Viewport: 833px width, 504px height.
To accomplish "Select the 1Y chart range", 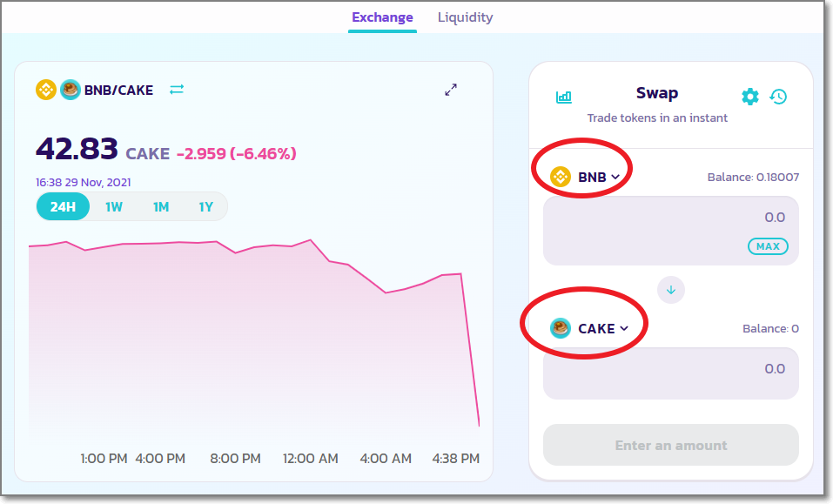I will [205, 206].
